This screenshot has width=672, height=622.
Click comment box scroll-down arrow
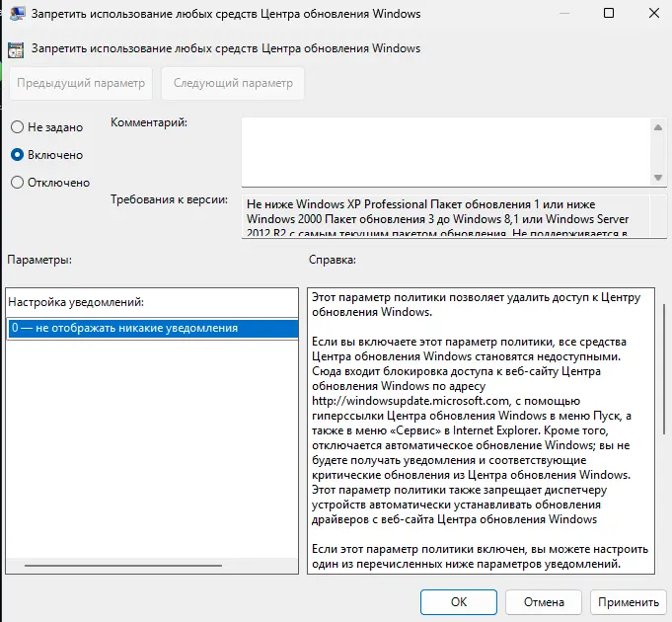coord(658,178)
